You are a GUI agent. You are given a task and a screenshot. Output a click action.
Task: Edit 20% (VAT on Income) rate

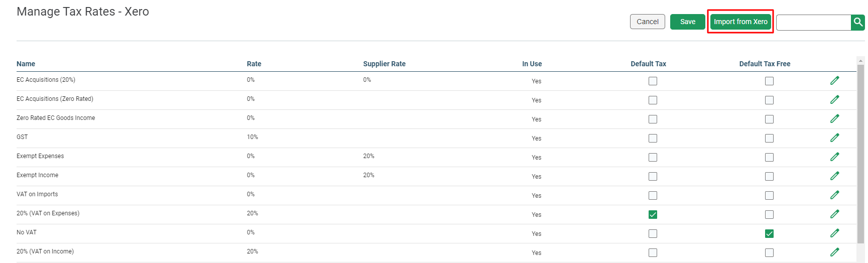click(834, 252)
